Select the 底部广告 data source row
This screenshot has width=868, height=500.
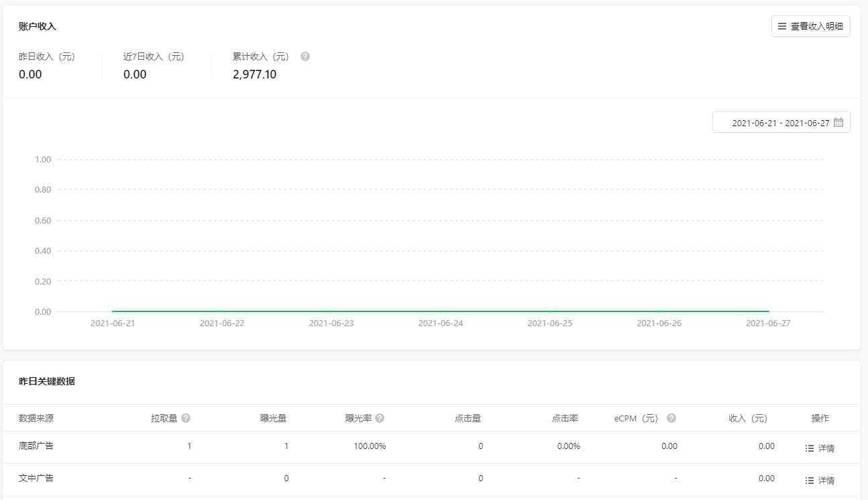(x=36, y=446)
